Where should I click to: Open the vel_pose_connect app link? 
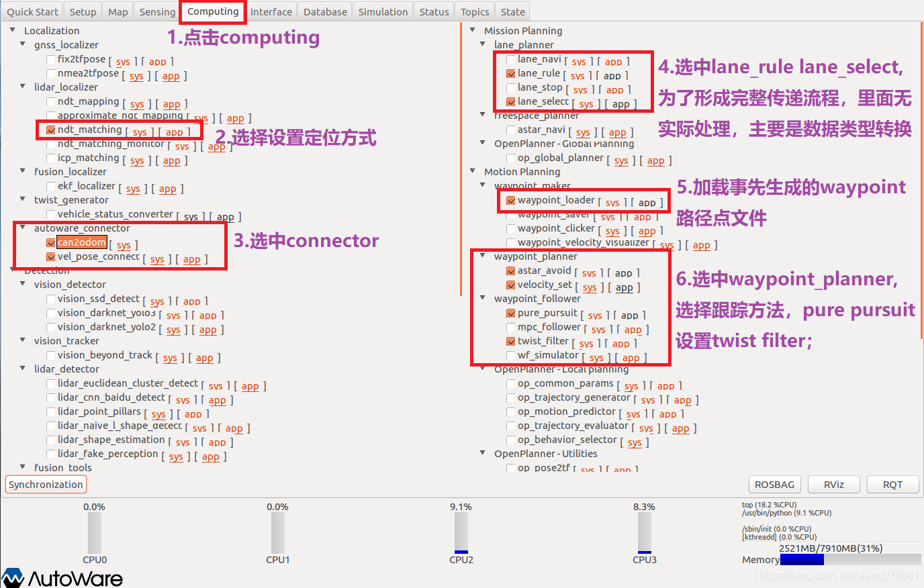point(191,259)
